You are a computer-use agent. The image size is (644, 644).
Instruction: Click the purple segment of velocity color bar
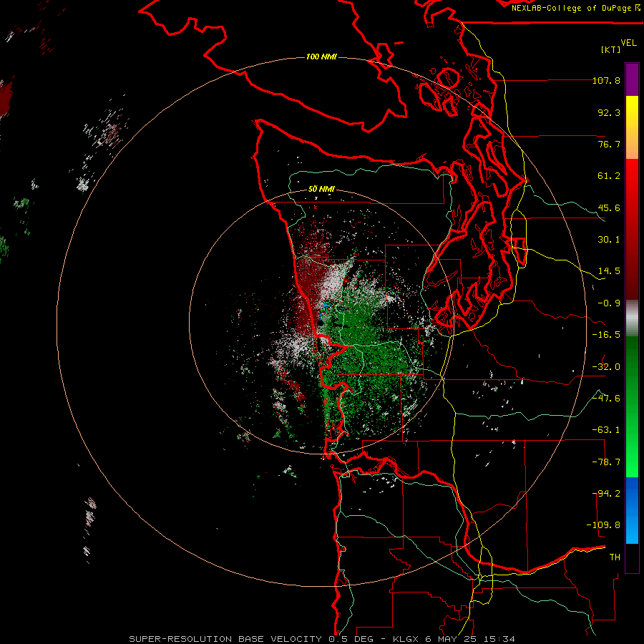pyautogui.click(x=632, y=79)
